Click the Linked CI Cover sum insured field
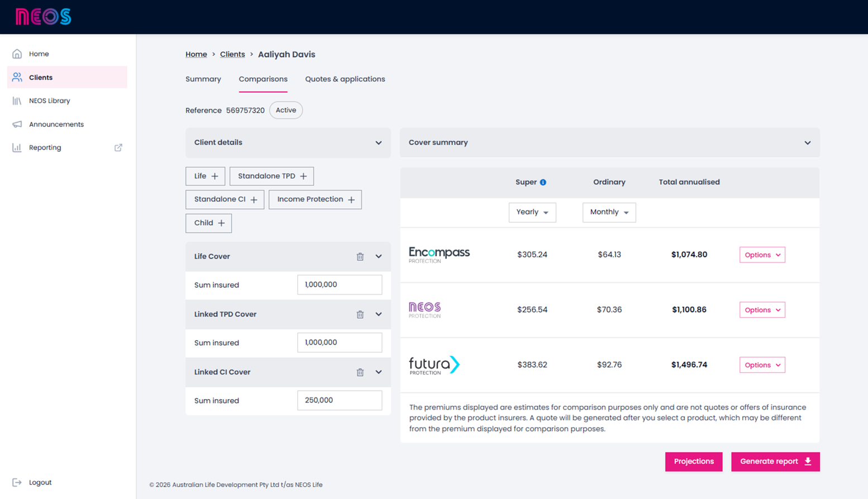The image size is (868, 499). [339, 400]
